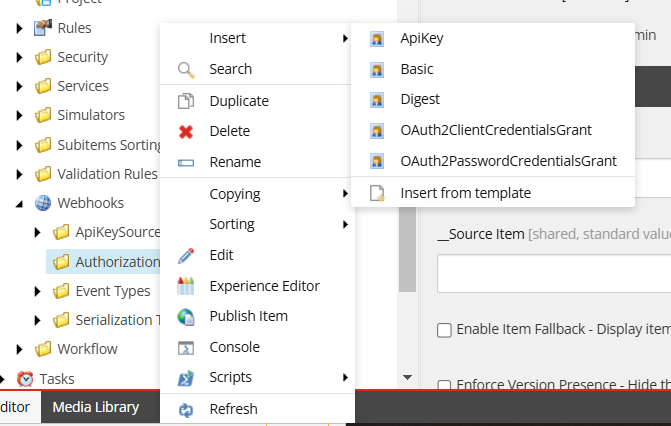Click the Workflow folder icon
Image resolution: width=671 pixels, height=426 pixels.
[43, 349]
